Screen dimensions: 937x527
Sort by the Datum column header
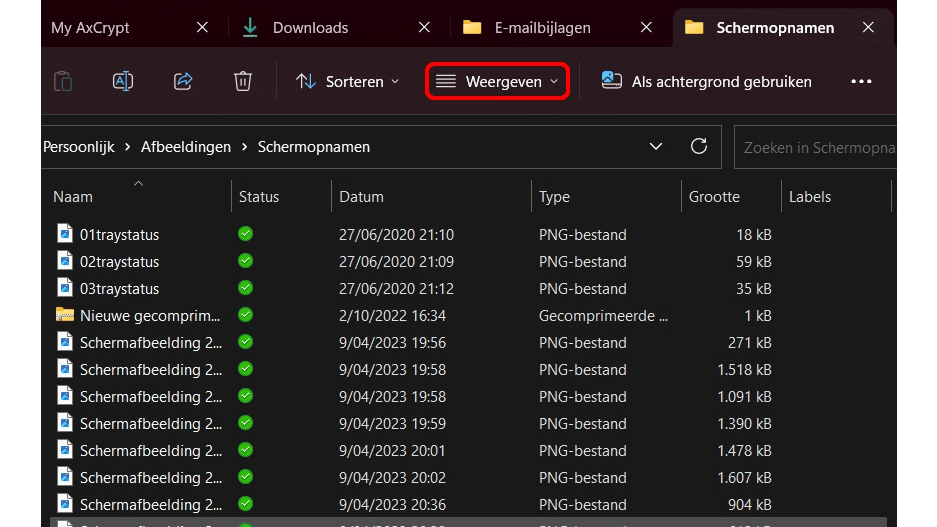pyautogui.click(x=361, y=197)
